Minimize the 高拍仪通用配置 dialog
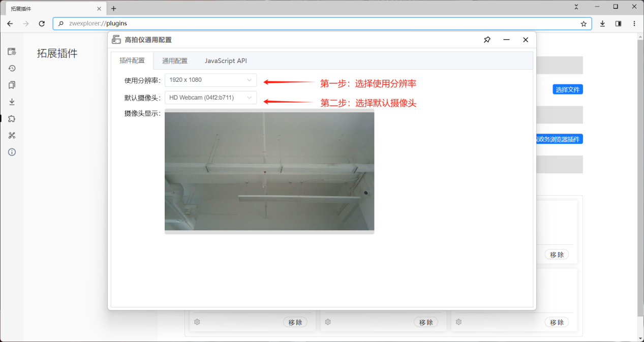This screenshot has width=644, height=342. pos(506,40)
